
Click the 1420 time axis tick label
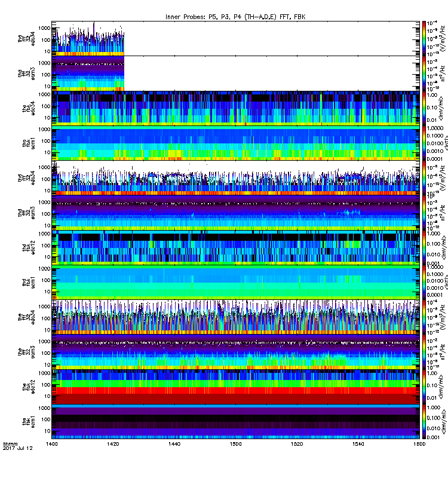coord(113,444)
